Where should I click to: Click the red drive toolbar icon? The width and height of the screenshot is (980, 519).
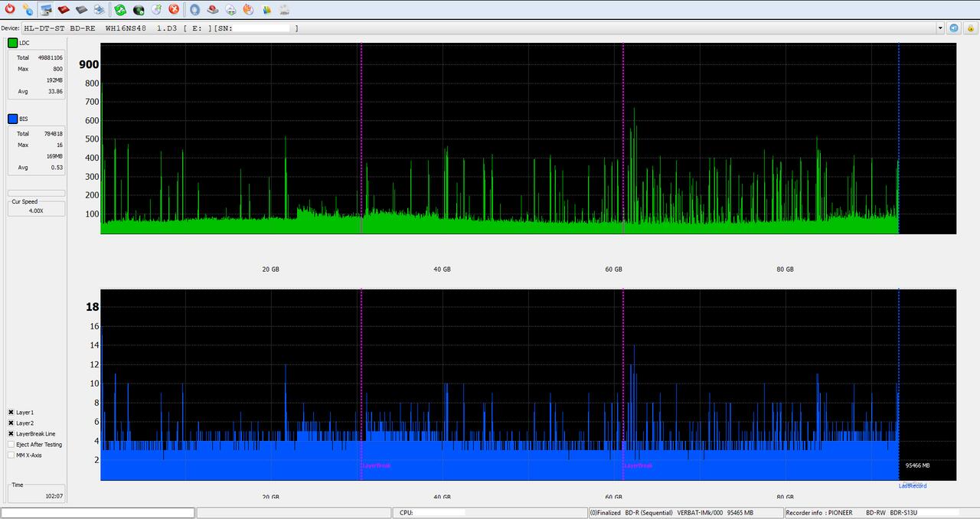pos(64,9)
